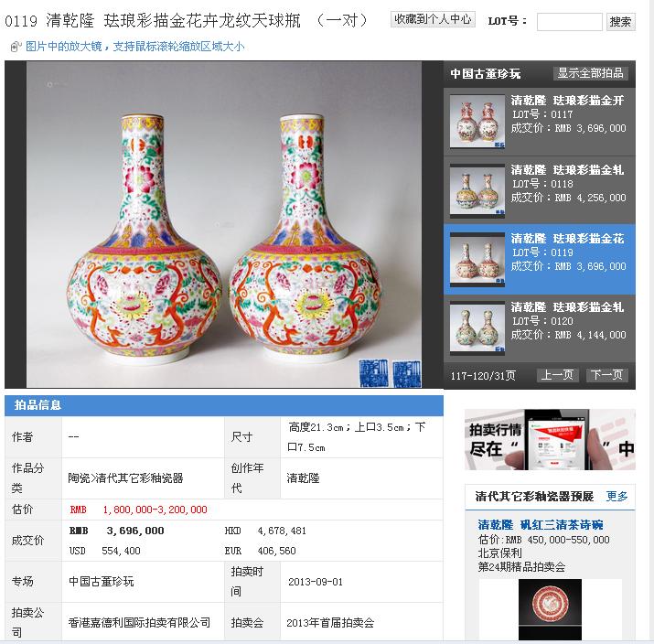Click the 搜索 button

click(621, 22)
